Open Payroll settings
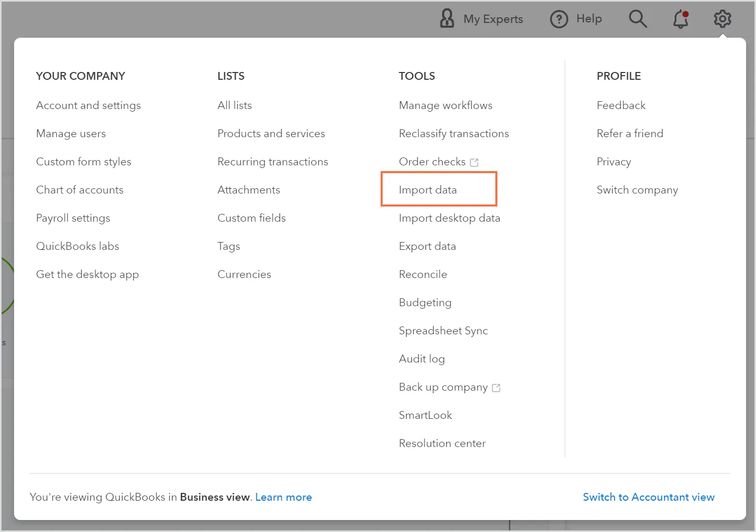Viewport: 756px width, 532px height. coord(73,217)
